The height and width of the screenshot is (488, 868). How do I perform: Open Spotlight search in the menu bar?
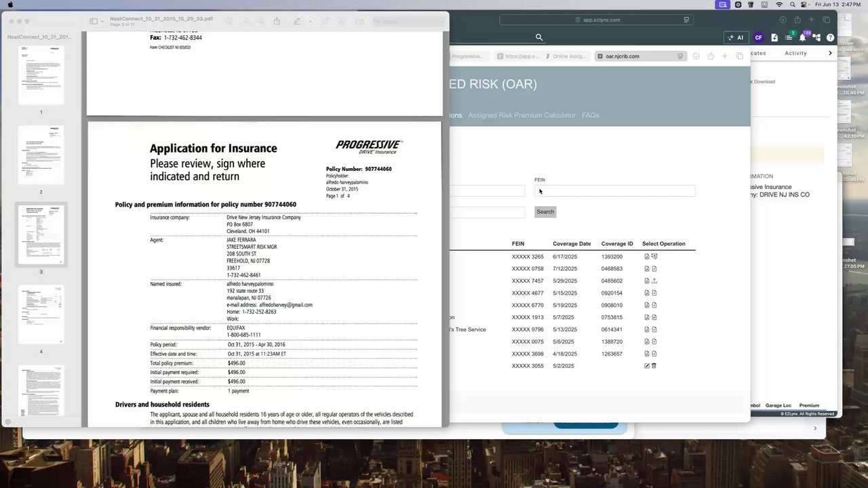point(792,5)
